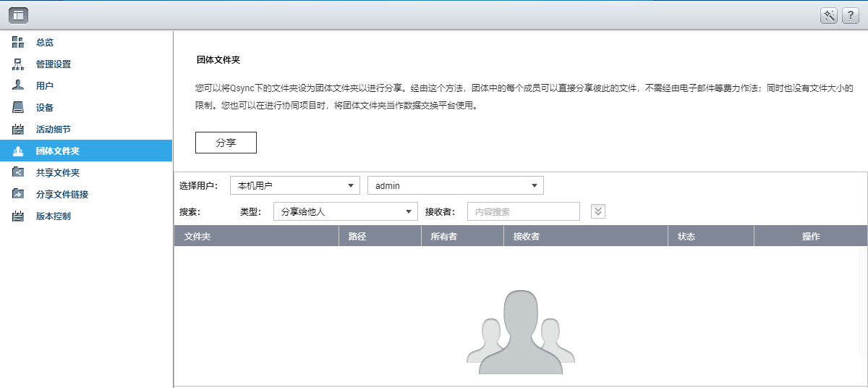Expand advanced search double-chevron button
The image size is (868, 388).
pos(598,211)
